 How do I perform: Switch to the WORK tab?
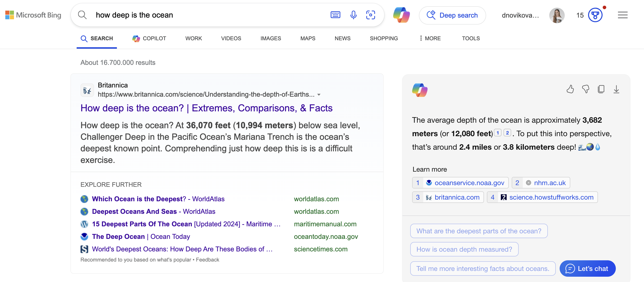194,39
